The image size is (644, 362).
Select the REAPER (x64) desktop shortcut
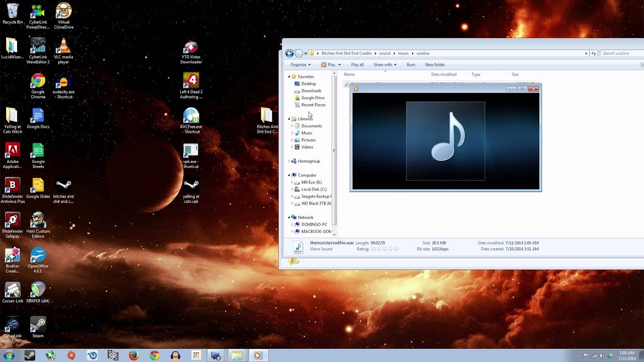pos(38,291)
